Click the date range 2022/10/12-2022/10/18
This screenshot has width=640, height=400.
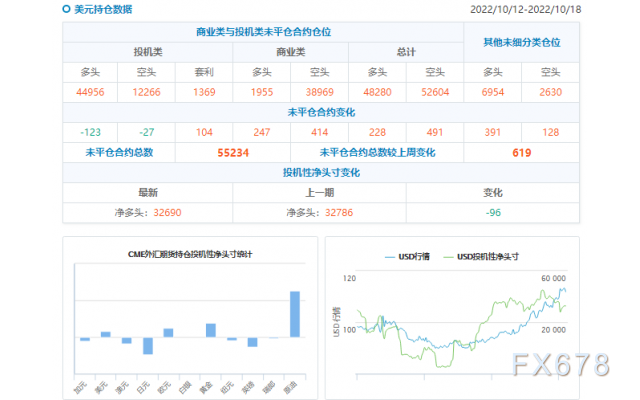point(525,9)
